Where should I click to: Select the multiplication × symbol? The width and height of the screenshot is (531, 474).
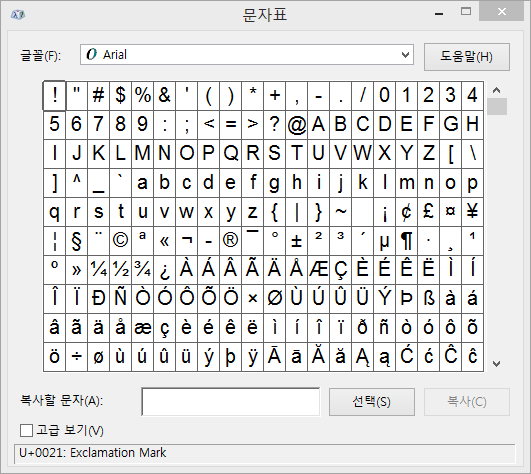tap(253, 299)
